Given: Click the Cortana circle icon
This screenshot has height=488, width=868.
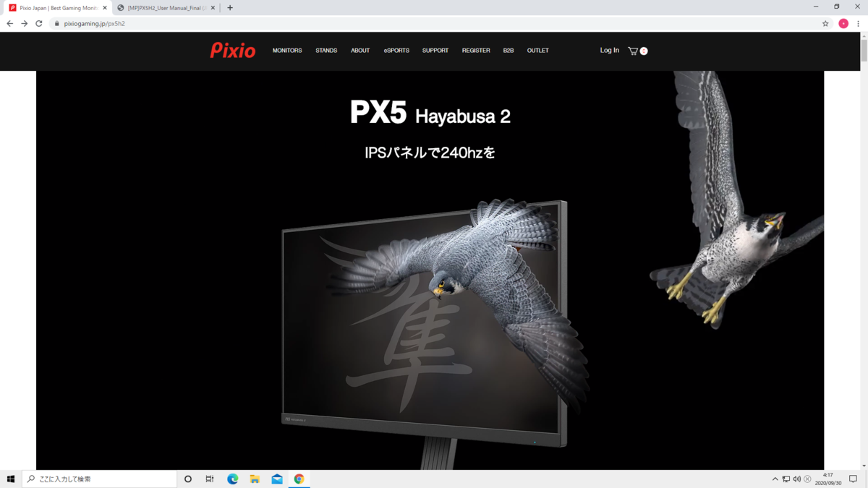Looking at the screenshot, I should 188,479.
